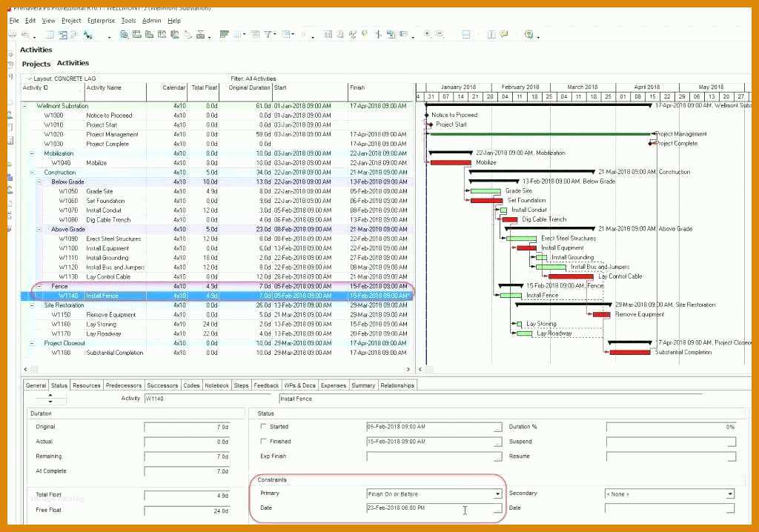Image resolution: width=759 pixels, height=532 pixels.
Task: Sort by the Total Float column header
Action: point(204,87)
